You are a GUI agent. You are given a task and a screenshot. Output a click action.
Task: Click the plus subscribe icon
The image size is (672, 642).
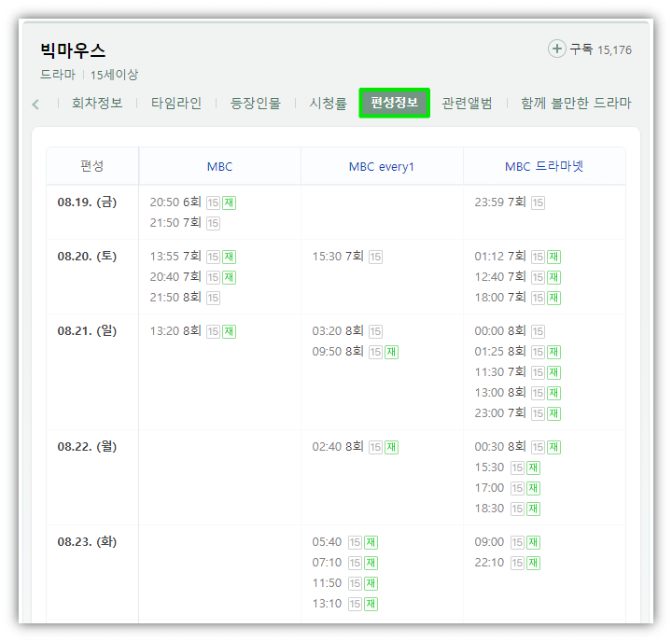[556, 49]
